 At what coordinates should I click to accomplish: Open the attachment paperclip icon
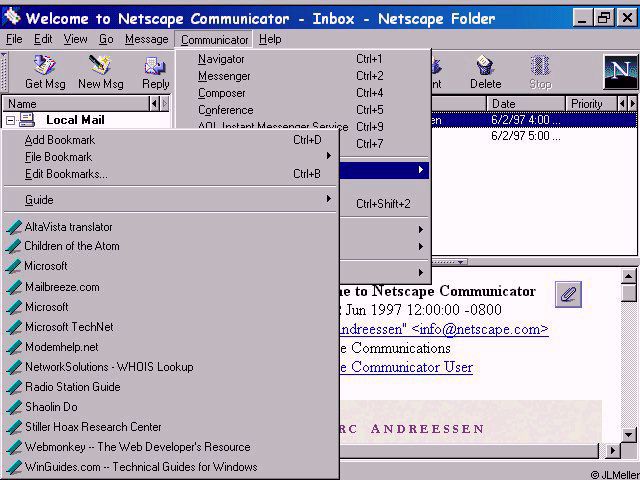568,294
